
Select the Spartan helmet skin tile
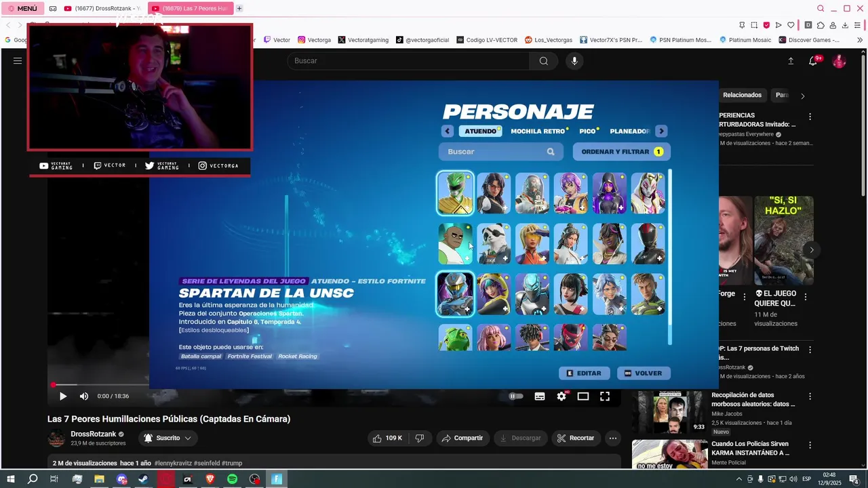[x=455, y=294]
